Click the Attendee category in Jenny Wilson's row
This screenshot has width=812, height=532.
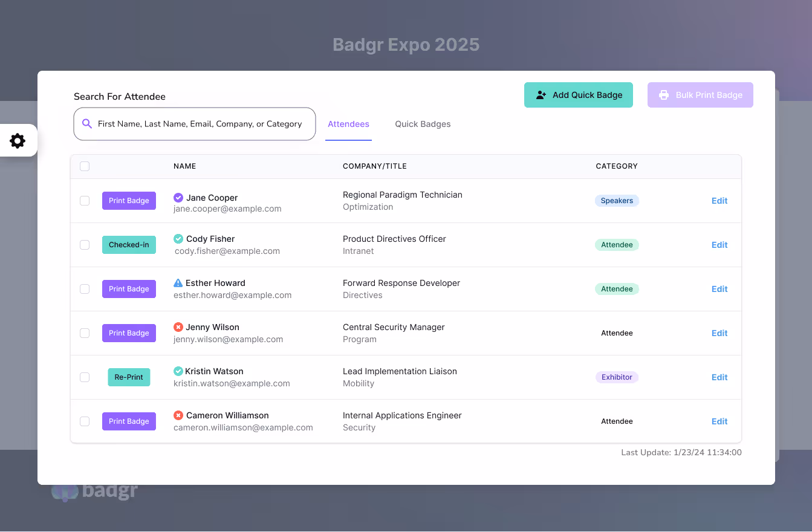coord(617,333)
